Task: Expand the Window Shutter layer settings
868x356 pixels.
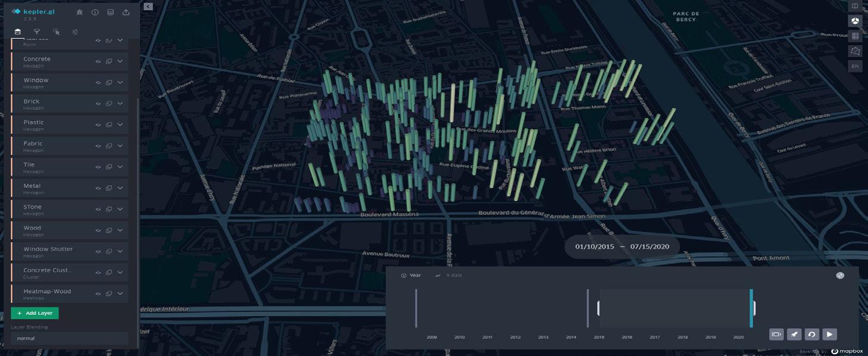Action: point(120,251)
